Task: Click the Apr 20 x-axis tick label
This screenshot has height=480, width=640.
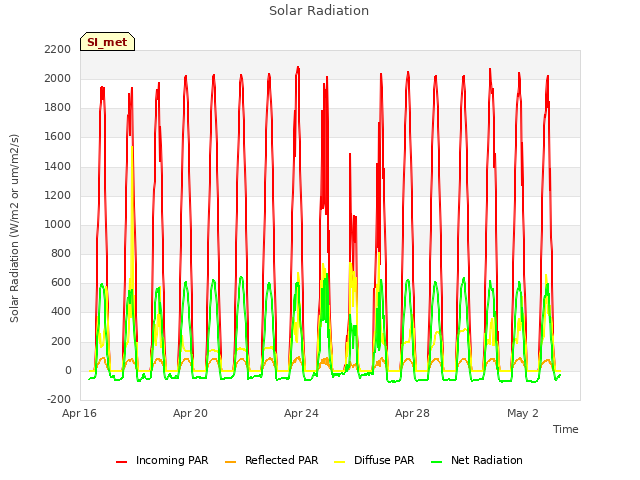Action: (x=190, y=413)
